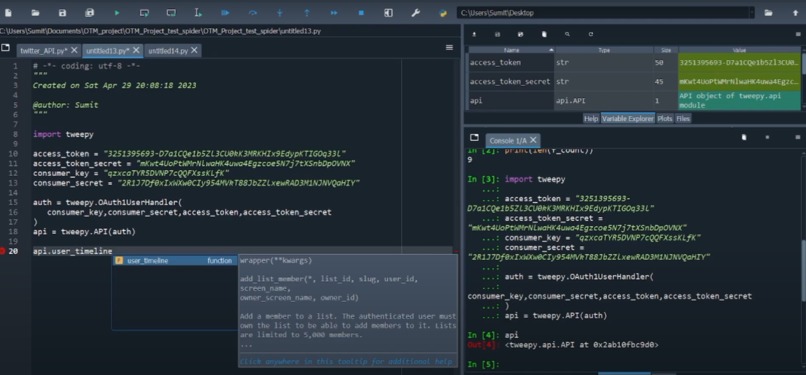Sort variables by the Size column
The image size is (806, 375).
[x=666, y=50]
